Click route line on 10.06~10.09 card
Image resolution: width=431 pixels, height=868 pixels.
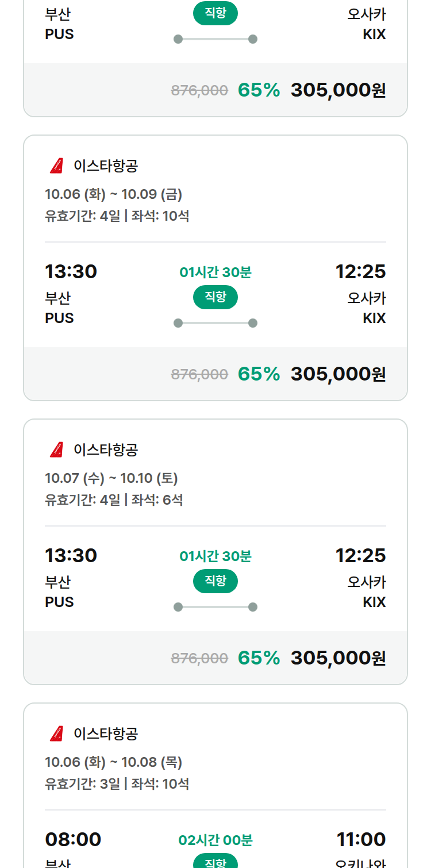pyautogui.click(x=215, y=323)
